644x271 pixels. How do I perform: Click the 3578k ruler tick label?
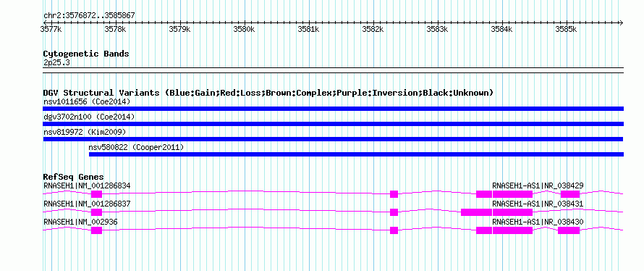point(115,29)
